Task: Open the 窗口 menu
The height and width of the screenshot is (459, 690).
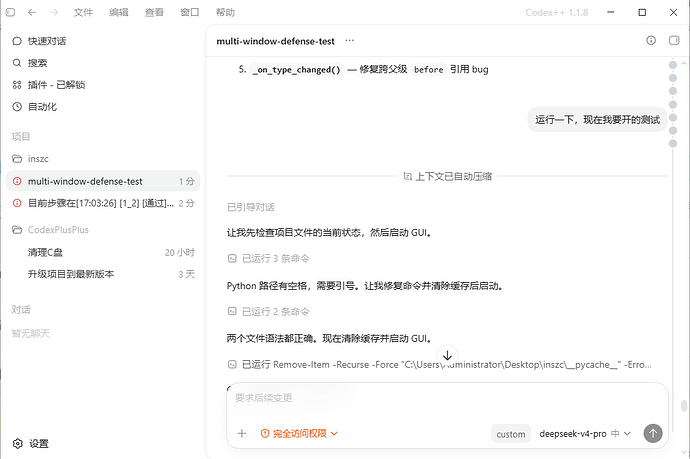Action: click(190, 12)
